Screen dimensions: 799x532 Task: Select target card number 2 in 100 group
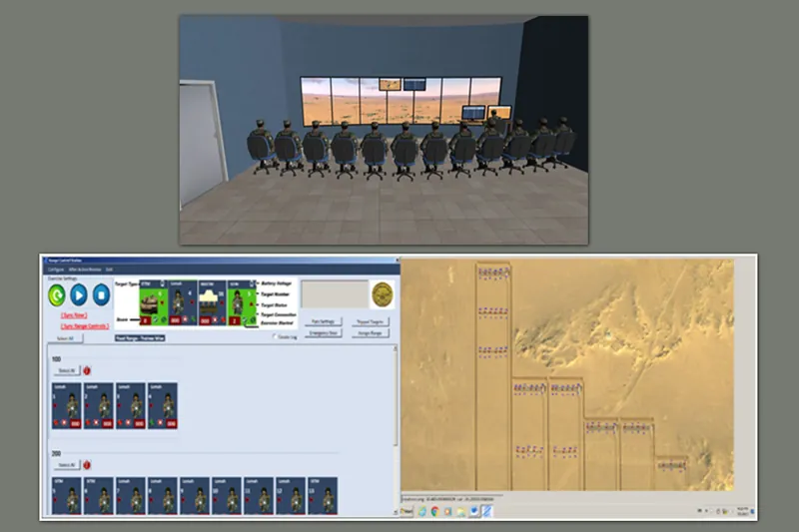click(98, 406)
